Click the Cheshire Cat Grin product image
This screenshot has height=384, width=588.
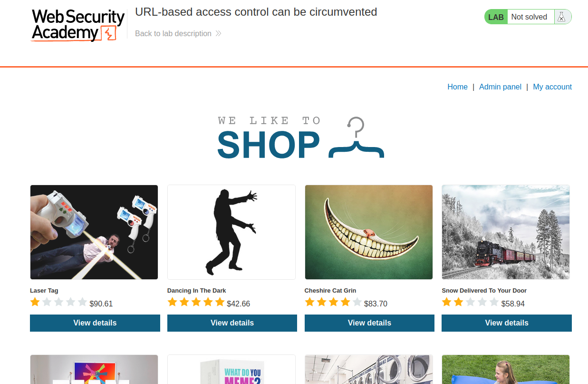(369, 232)
